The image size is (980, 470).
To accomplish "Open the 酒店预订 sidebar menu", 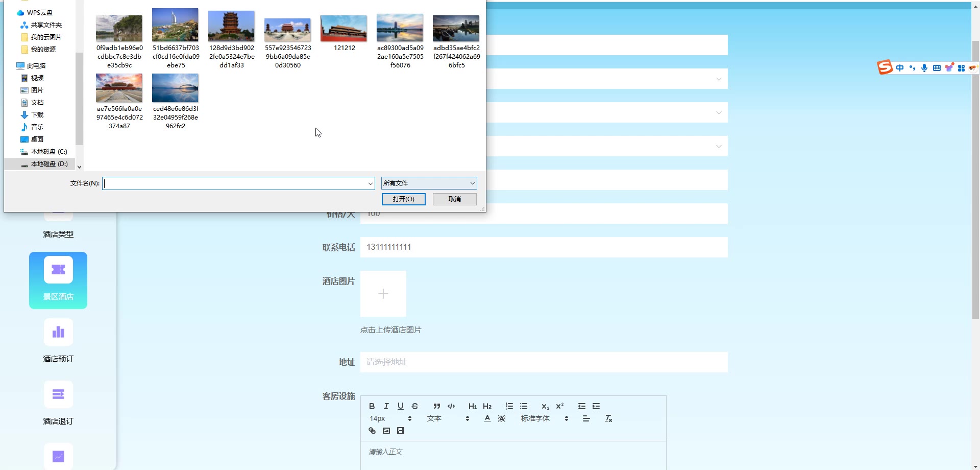I will (58, 342).
